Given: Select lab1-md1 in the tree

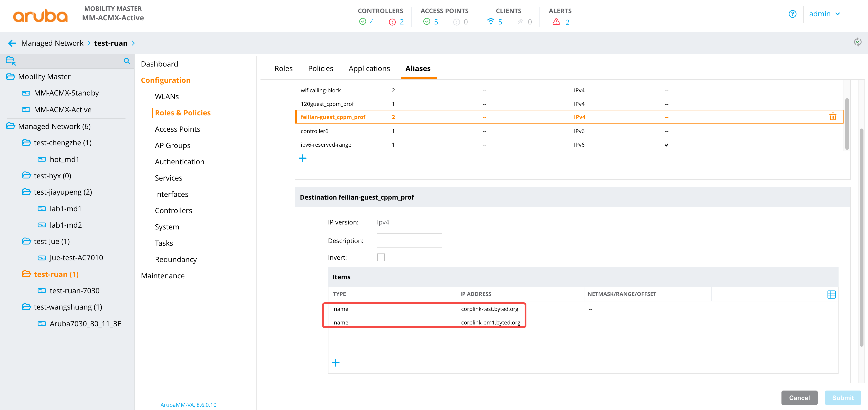Looking at the screenshot, I should tap(66, 209).
